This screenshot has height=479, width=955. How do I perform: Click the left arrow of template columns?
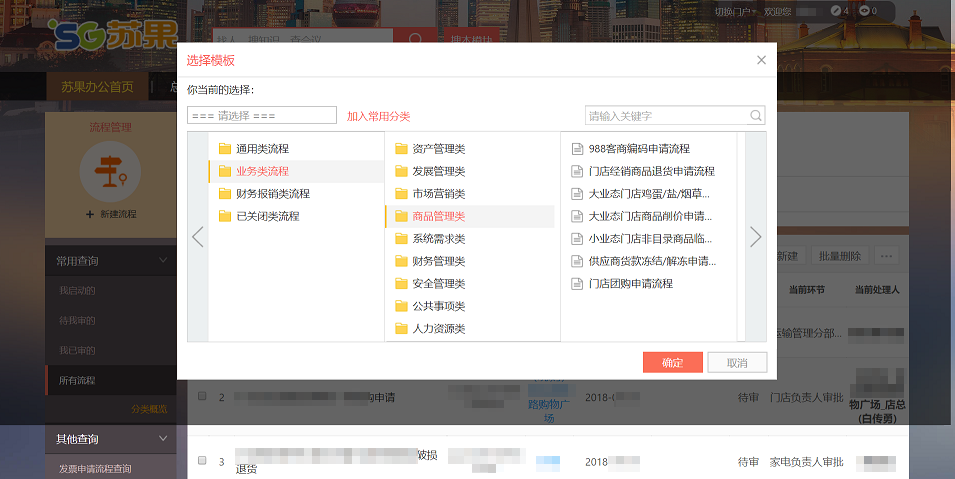pos(198,237)
